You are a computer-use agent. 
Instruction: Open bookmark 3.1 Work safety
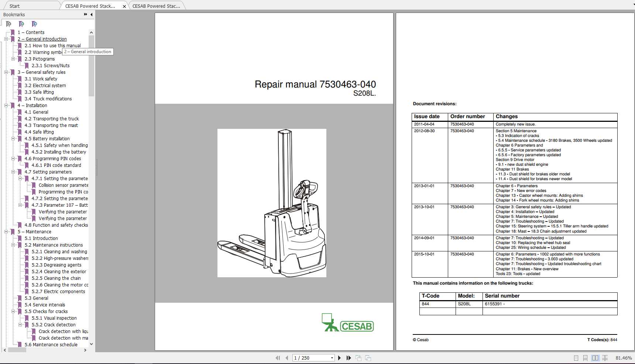41,79
